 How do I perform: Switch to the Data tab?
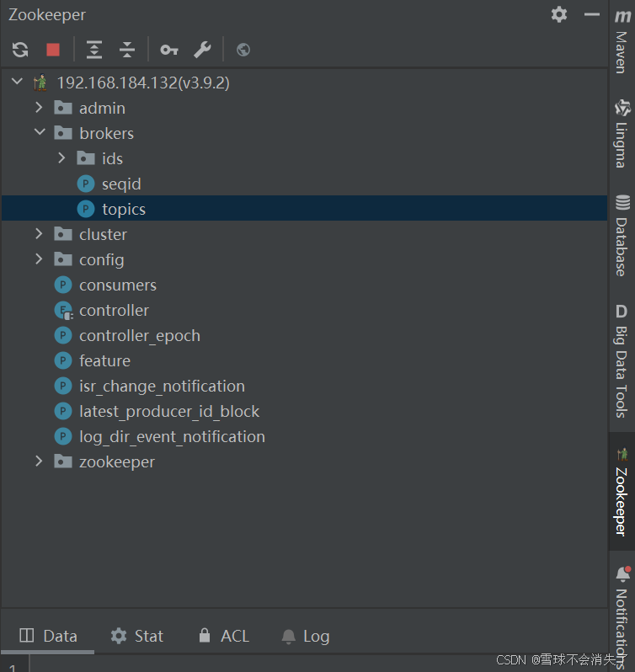click(x=48, y=636)
